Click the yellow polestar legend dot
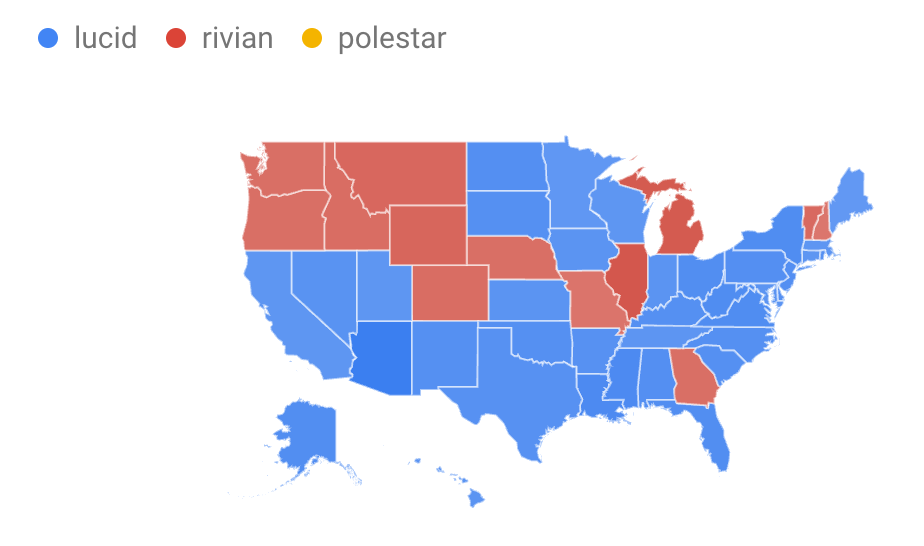Screen dimensions: 924x546 point(312,38)
